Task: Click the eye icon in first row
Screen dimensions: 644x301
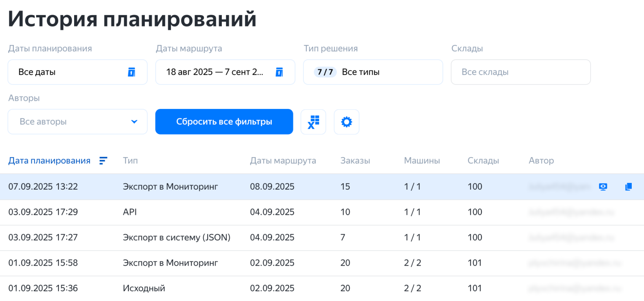Action: click(603, 187)
